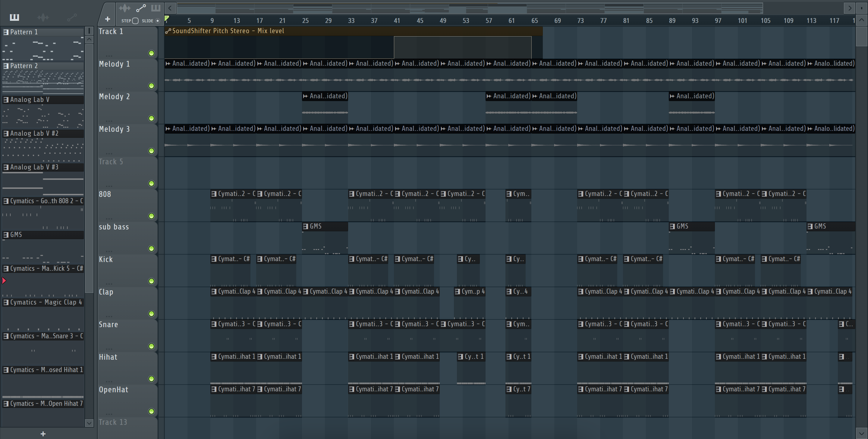Select pattern clip focus piano icon in playlist toolbar
The image size is (868, 439).
click(156, 8)
